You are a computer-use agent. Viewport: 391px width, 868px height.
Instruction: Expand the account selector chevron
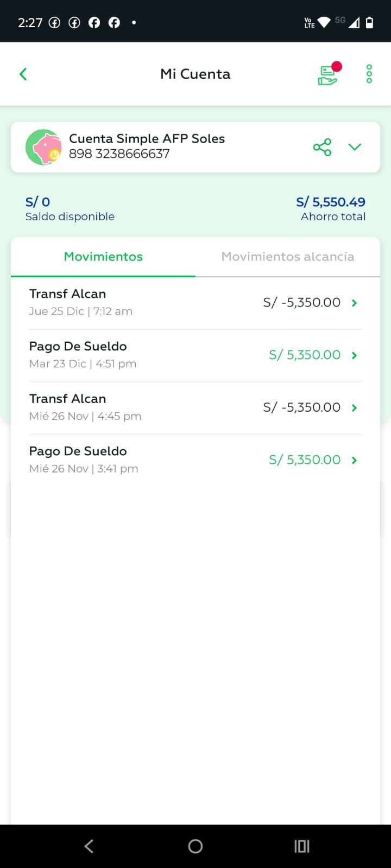coord(355,147)
